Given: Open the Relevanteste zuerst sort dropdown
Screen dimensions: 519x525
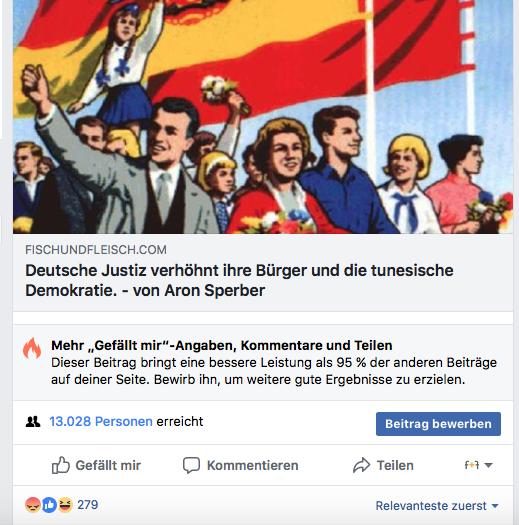Looking at the screenshot, I should point(437,506).
